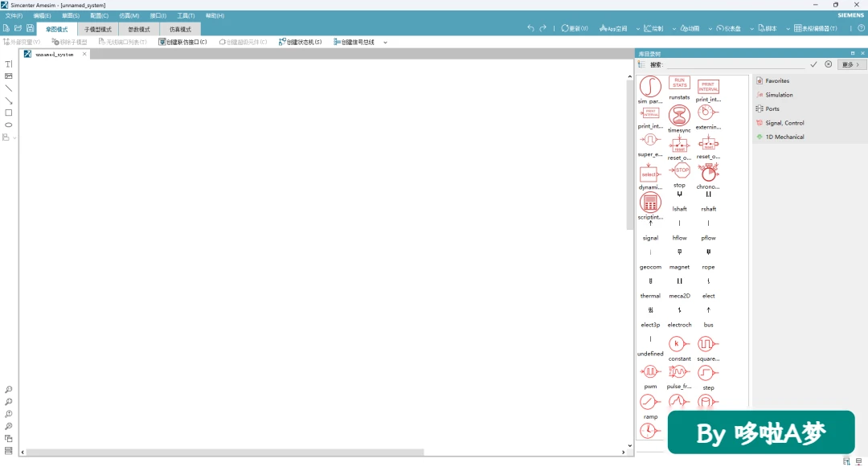868x467 pixels.
Task: Switch to the 参数模式 tab
Action: coord(139,29)
